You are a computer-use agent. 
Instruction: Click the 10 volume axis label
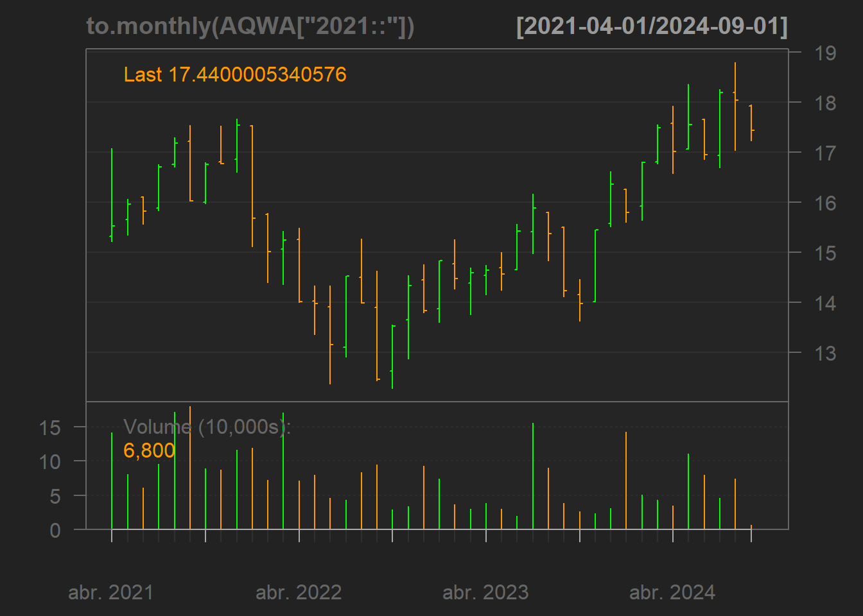point(50,461)
